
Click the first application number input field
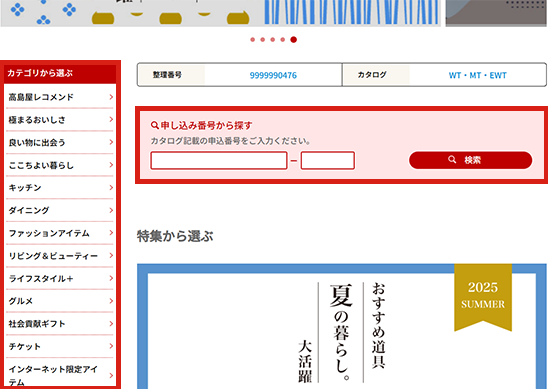219,160
